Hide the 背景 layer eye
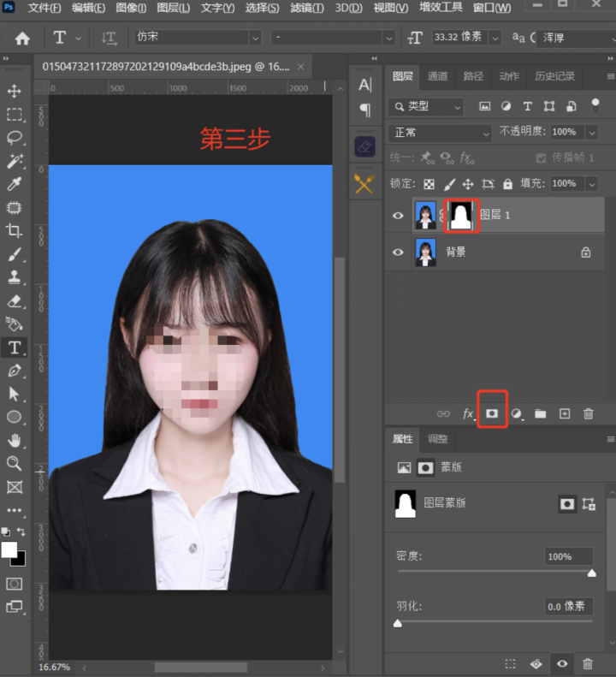616x677 pixels. pyautogui.click(x=398, y=252)
